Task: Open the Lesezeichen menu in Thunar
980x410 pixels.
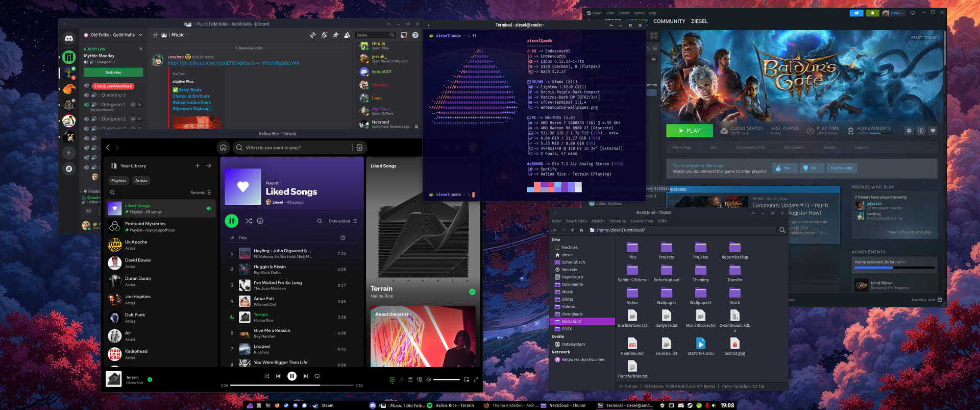Action: click(x=642, y=221)
